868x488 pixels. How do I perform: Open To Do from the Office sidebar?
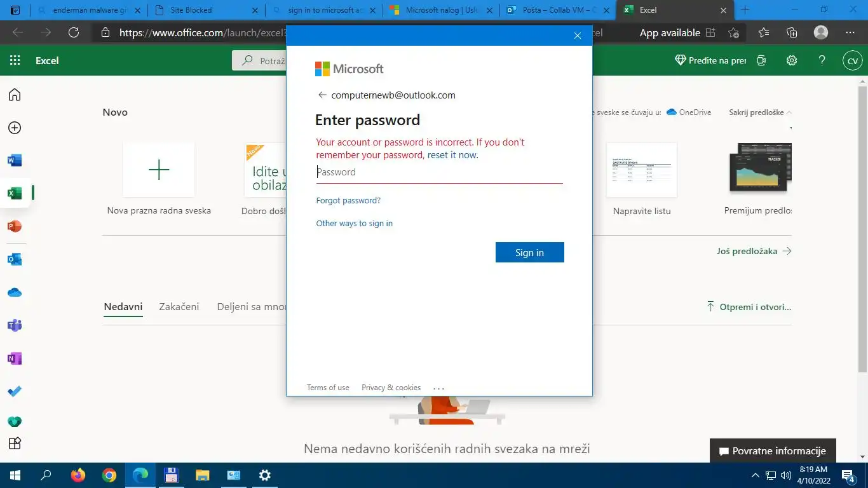coord(15,391)
